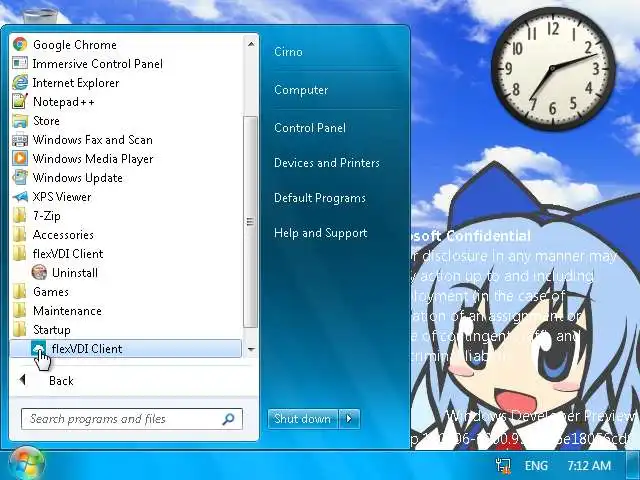Viewport: 640px width, 480px height.
Task: Click the Notepad++ icon
Action: 20,102
